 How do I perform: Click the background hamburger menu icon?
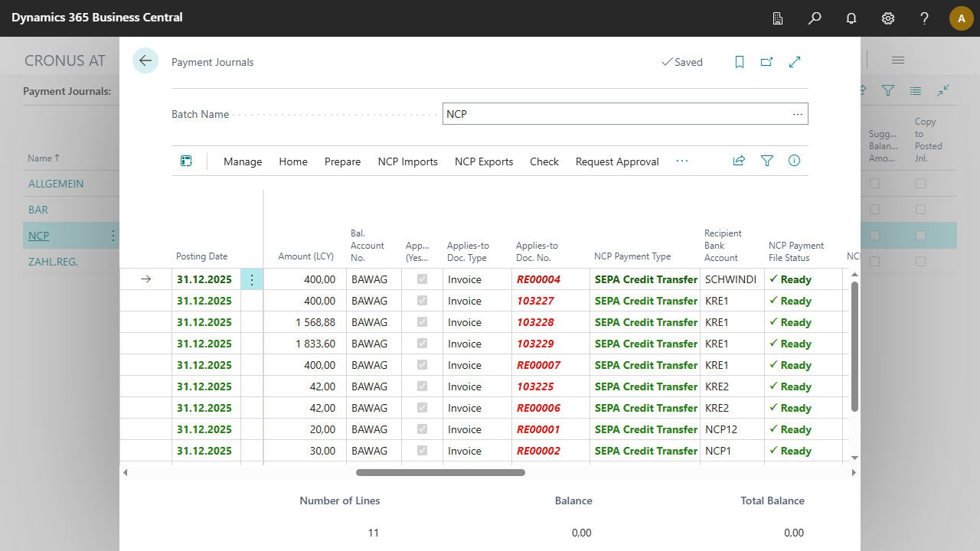(x=898, y=60)
